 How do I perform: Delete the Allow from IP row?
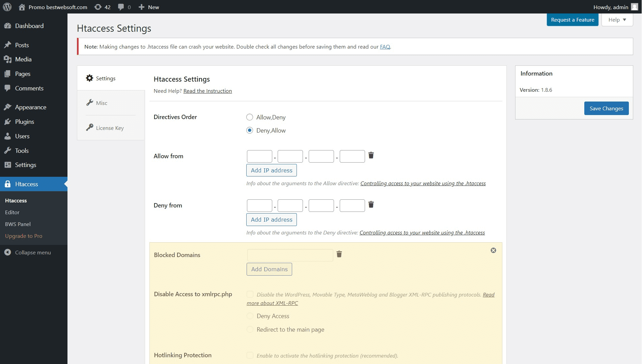click(371, 155)
